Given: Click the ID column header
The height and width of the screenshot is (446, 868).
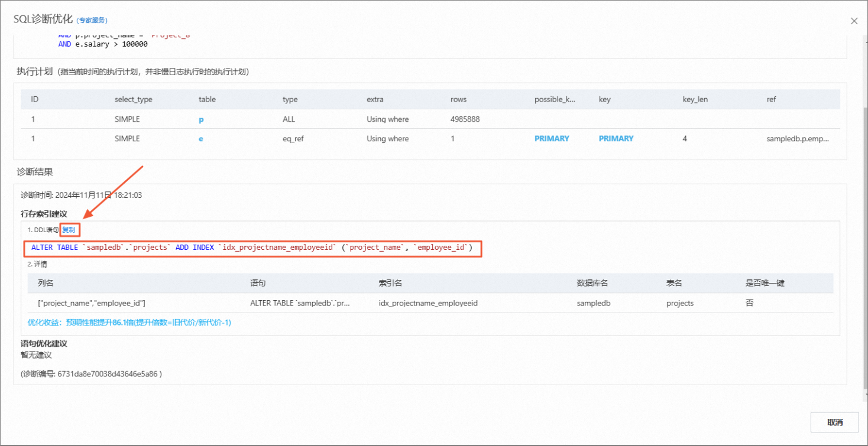Looking at the screenshot, I should point(35,99).
